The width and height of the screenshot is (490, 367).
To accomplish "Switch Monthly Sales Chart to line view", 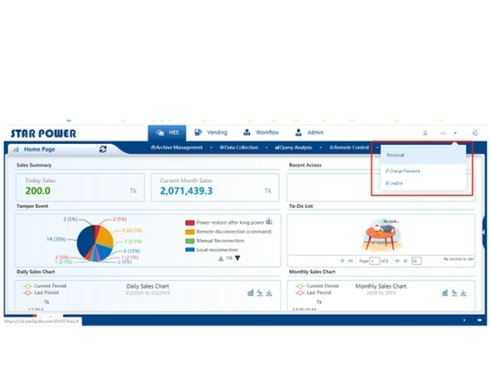I will click(454, 293).
